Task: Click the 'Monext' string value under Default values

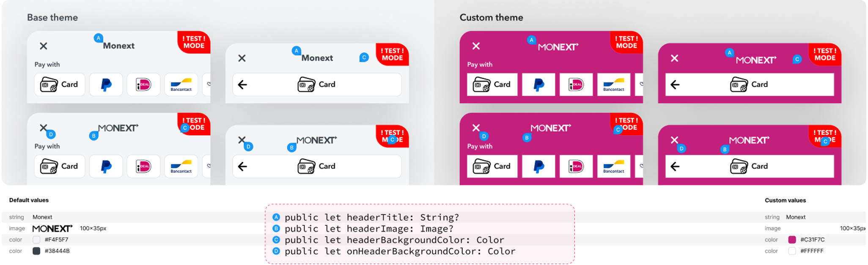Action: pyautogui.click(x=42, y=217)
